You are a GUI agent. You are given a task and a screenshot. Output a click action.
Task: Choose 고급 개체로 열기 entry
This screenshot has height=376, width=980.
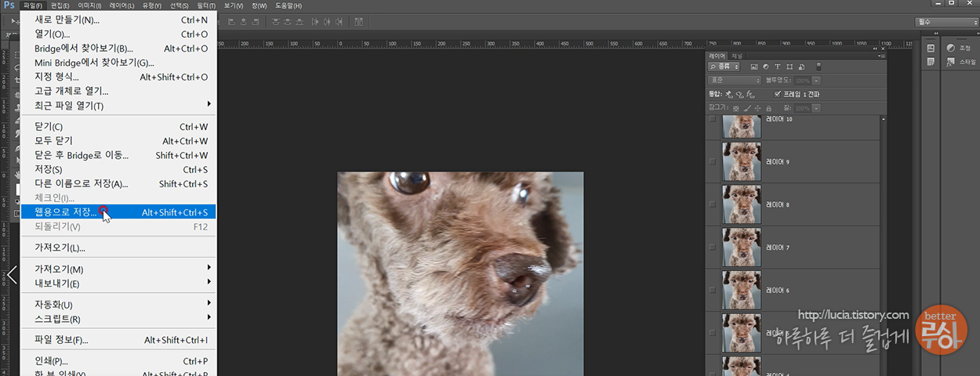118,91
